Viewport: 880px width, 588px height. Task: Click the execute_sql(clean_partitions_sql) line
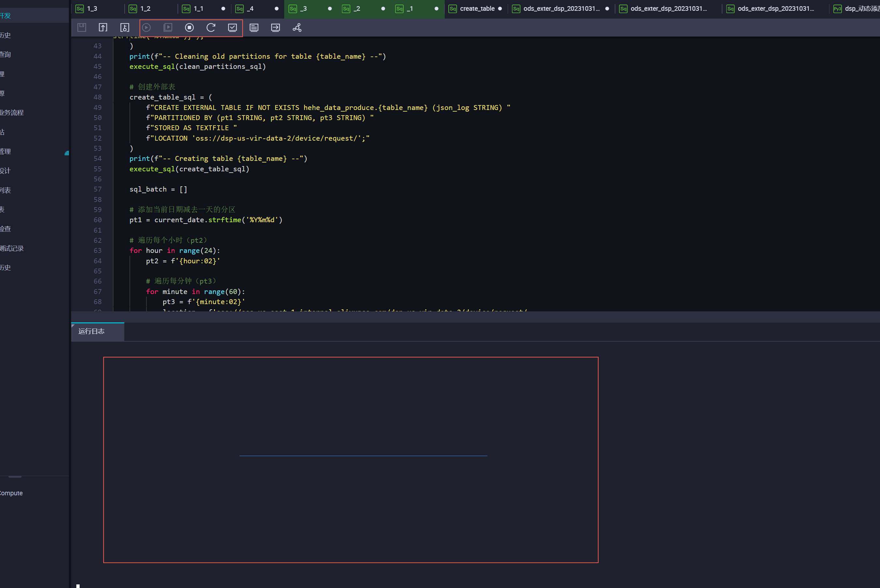point(198,66)
